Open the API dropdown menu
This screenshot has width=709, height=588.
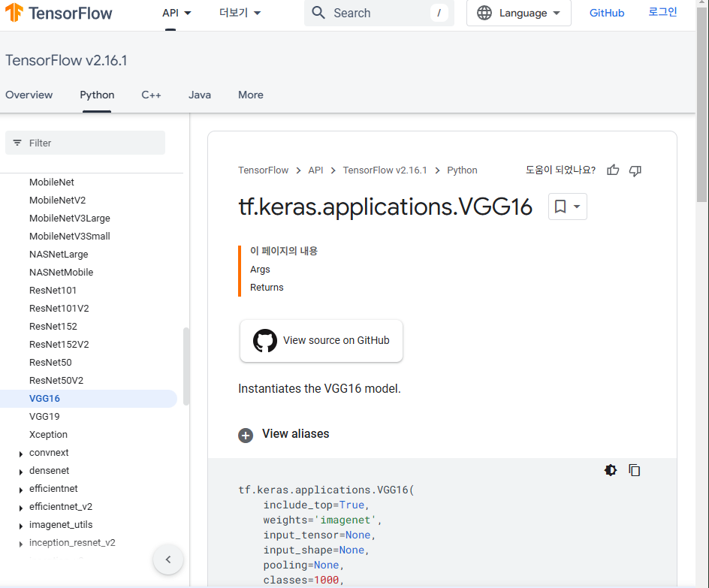[176, 13]
